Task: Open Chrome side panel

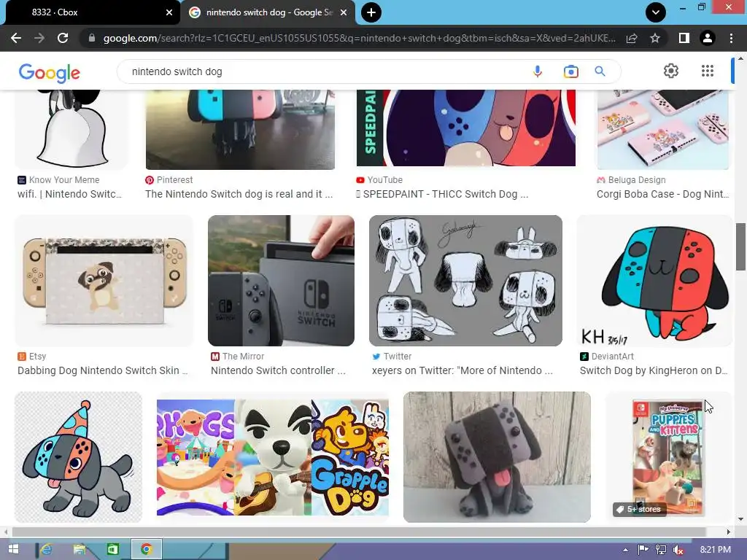Action: pyautogui.click(x=684, y=38)
